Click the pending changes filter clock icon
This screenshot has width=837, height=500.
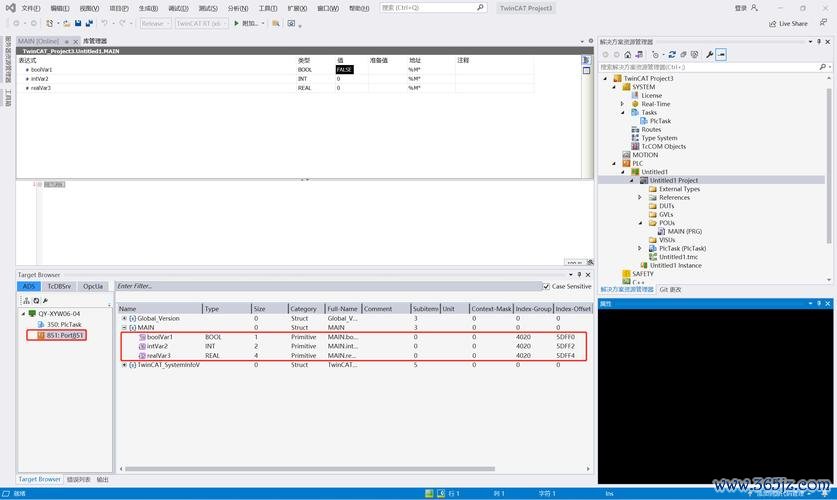656,54
